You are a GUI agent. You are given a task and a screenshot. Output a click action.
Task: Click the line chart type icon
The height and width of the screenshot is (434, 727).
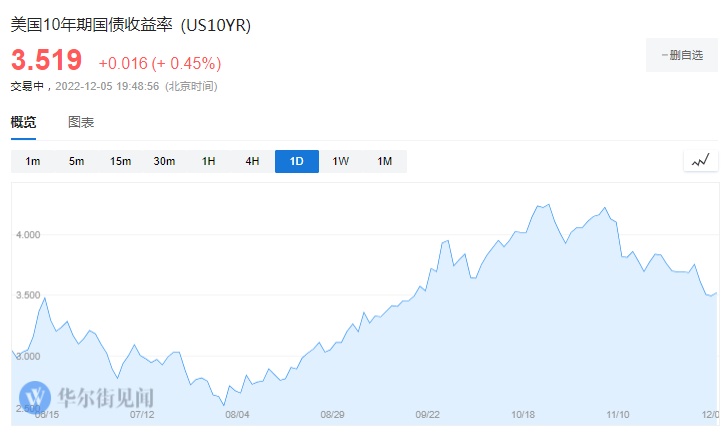point(700,161)
